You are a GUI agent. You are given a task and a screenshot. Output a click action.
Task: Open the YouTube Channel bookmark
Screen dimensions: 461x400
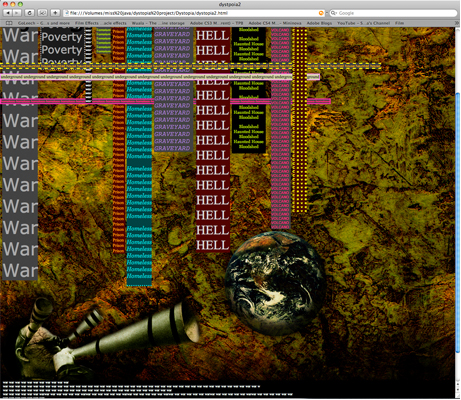coord(363,23)
